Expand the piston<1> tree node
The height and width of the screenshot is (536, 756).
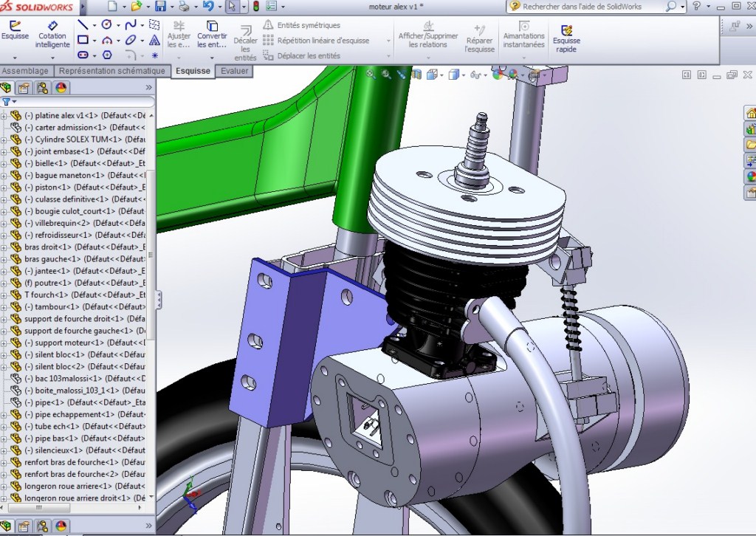click(4, 187)
